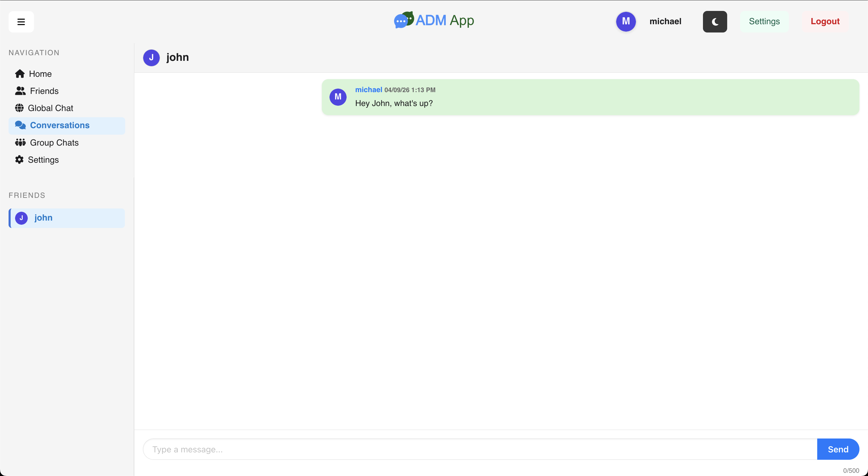The height and width of the screenshot is (476, 868).
Task: Click the ADM App logo icon
Action: (404, 20)
